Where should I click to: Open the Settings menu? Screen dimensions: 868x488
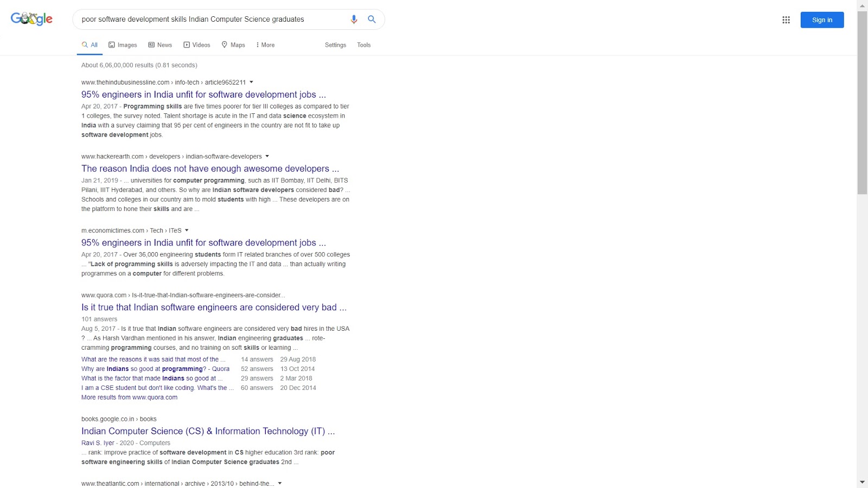(x=335, y=45)
